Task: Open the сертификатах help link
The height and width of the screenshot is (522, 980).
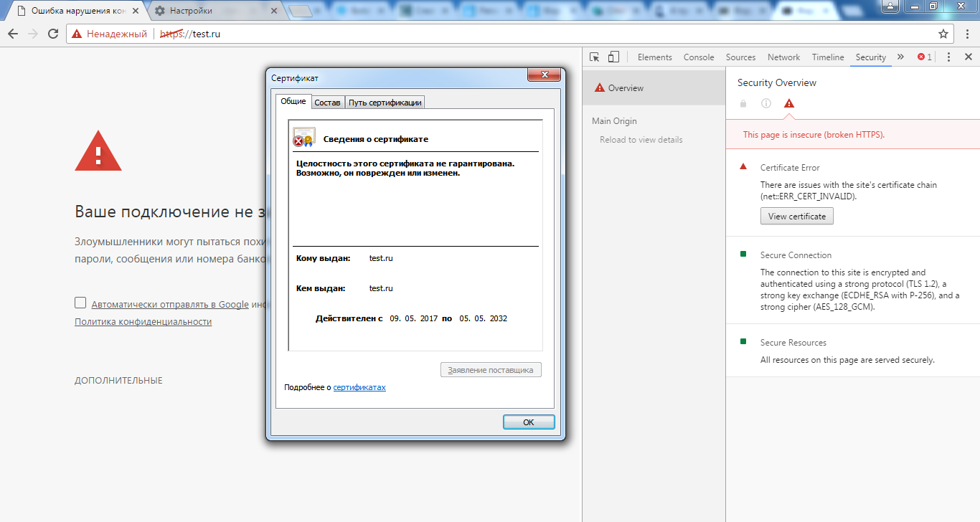Action: pos(359,387)
